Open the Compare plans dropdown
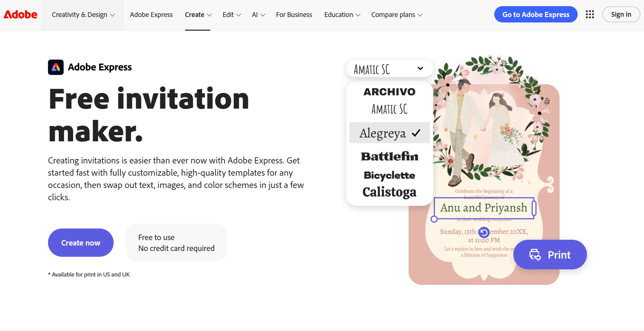The image size is (644, 331). [397, 15]
